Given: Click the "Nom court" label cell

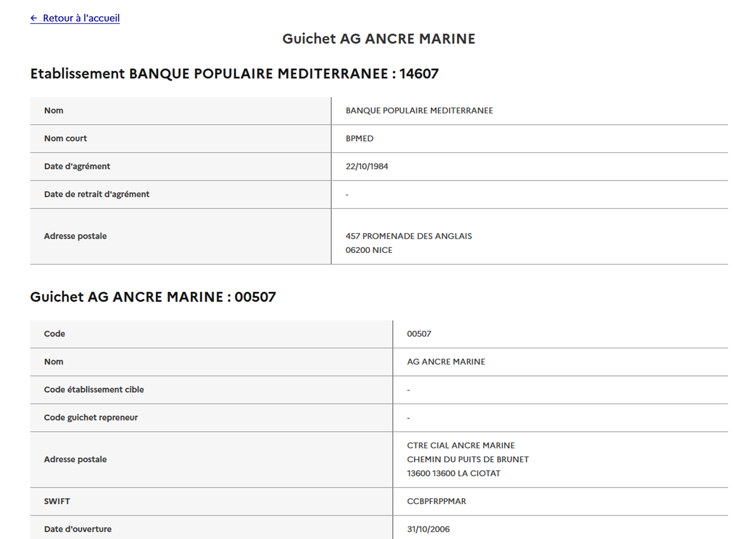Looking at the screenshot, I should click(180, 138).
